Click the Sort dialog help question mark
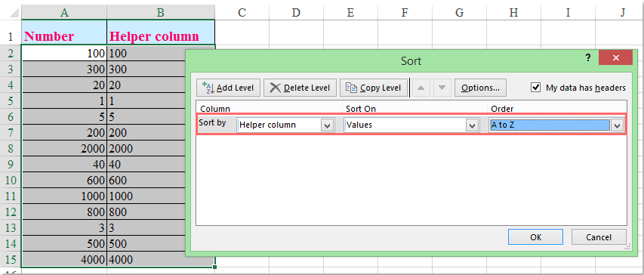This screenshot has height=275, width=644. click(x=587, y=58)
